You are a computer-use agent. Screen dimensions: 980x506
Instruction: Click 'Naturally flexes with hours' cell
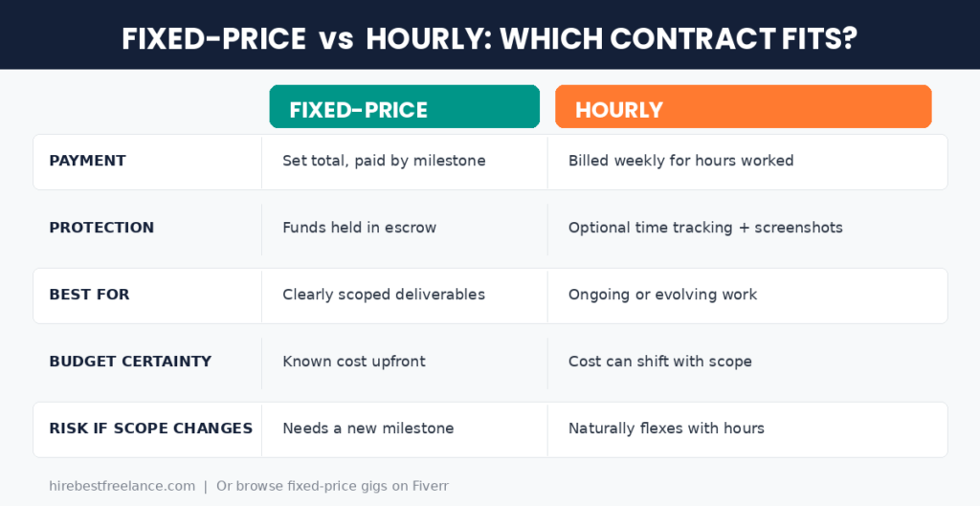[x=666, y=428]
